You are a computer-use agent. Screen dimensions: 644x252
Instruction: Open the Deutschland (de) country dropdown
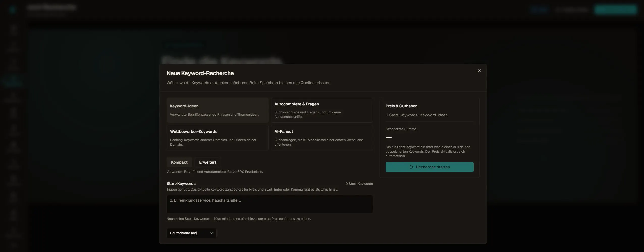(191, 233)
